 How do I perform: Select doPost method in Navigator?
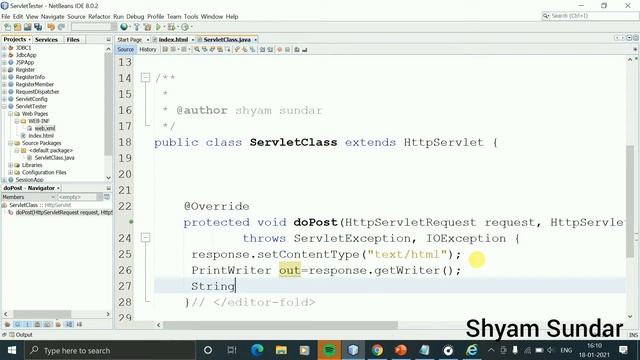[x=63, y=213]
